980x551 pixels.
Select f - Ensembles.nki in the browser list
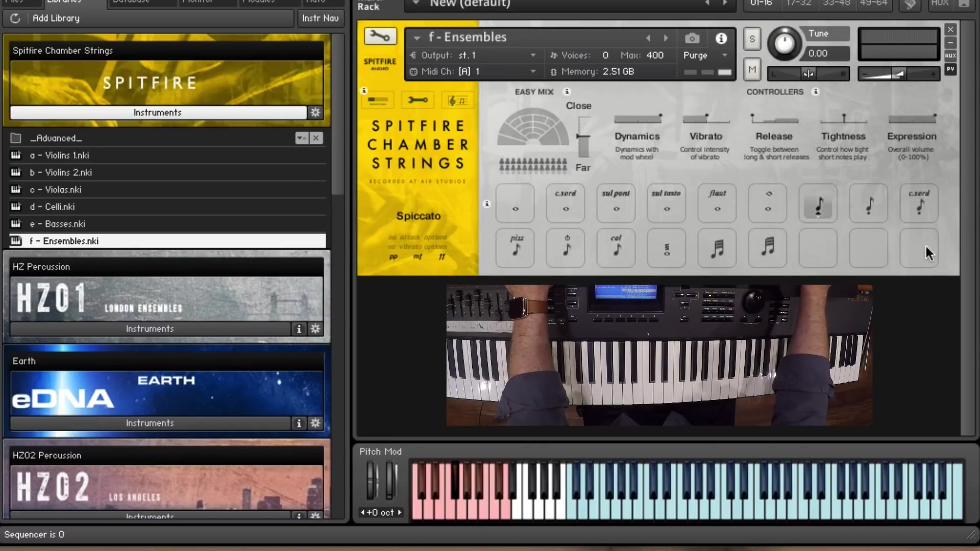[x=64, y=241]
